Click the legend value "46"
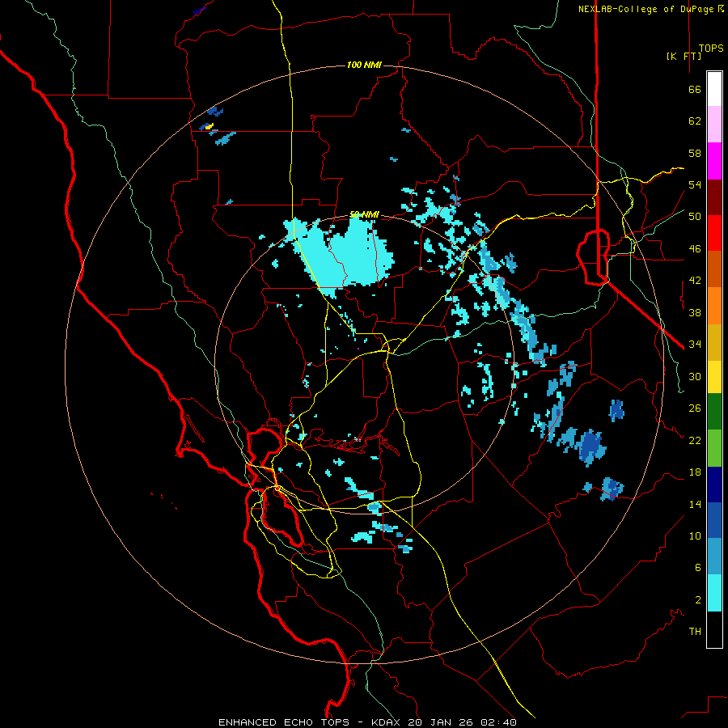 pyautogui.click(x=695, y=249)
